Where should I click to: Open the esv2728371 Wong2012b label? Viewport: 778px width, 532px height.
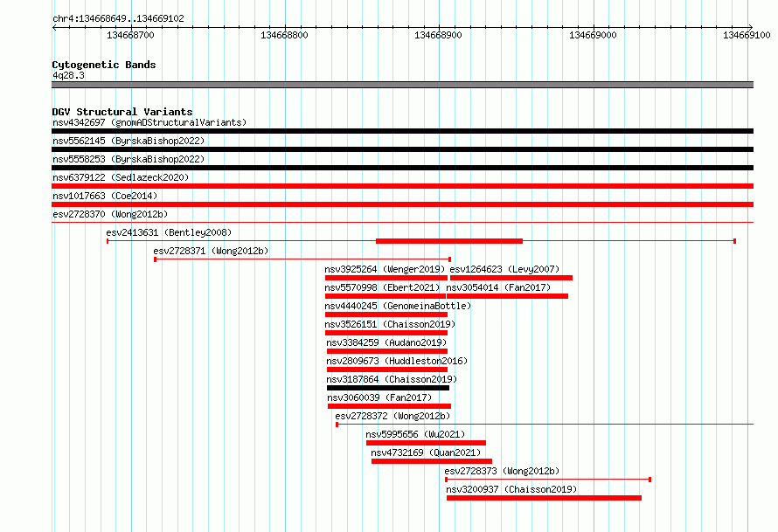pyautogui.click(x=211, y=251)
